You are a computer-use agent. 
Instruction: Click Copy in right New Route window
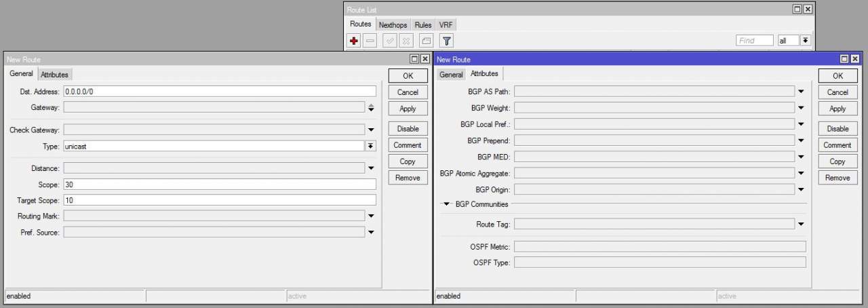click(x=837, y=161)
